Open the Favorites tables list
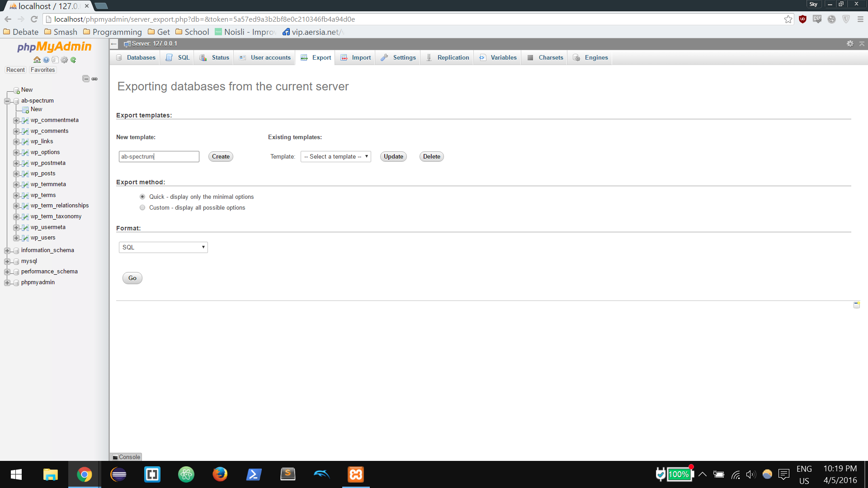This screenshot has height=488, width=868. point(43,70)
